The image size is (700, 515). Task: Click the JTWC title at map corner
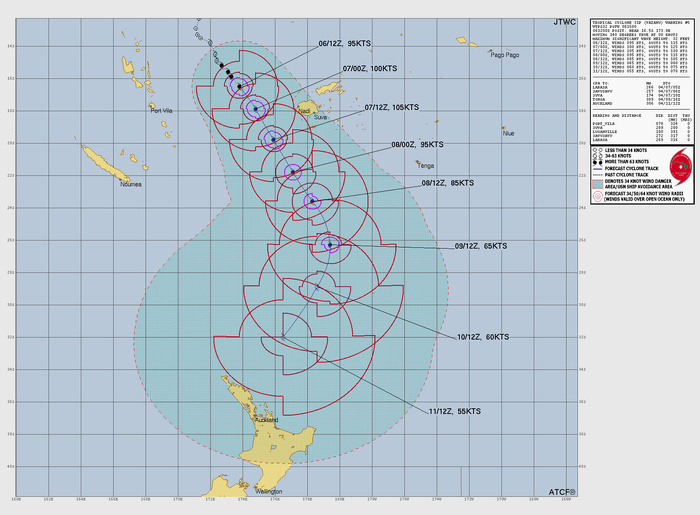click(x=565, y=22)
